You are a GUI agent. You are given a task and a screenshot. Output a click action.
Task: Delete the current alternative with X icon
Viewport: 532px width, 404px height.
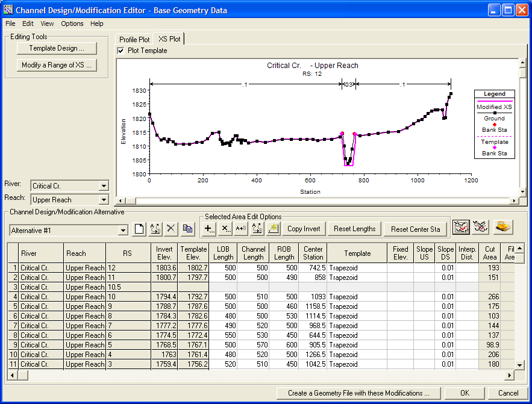[171, 229]
